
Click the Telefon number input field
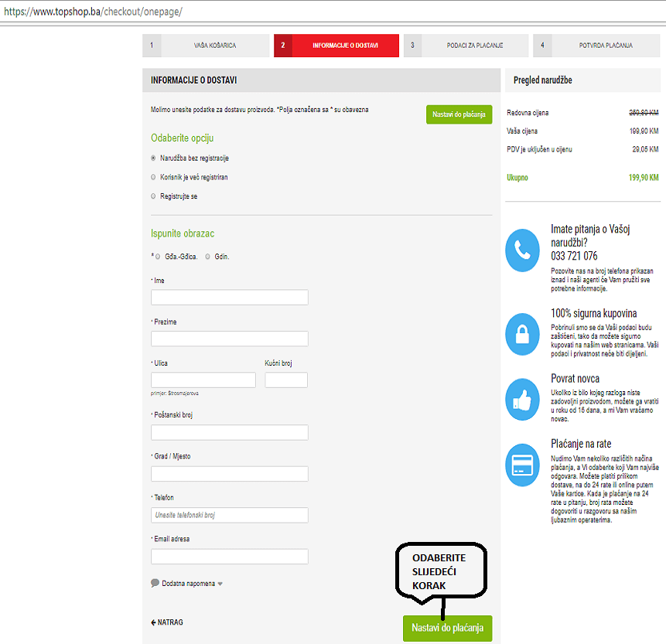230,515
